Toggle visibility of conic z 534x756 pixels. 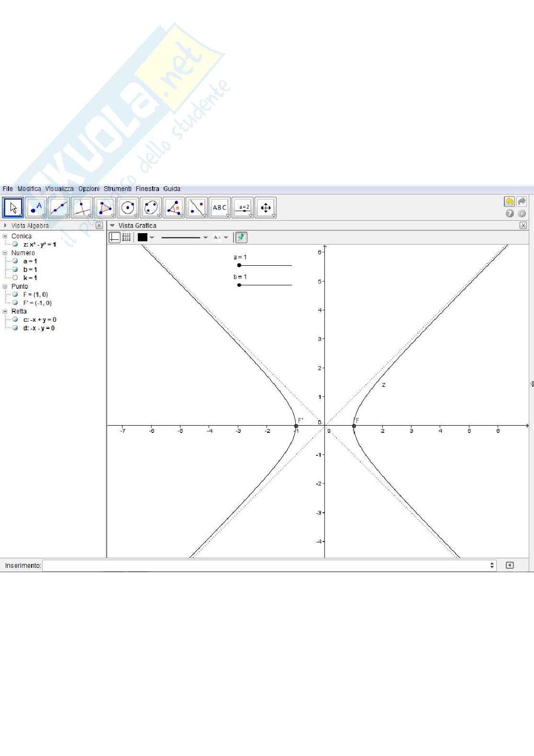15,245
